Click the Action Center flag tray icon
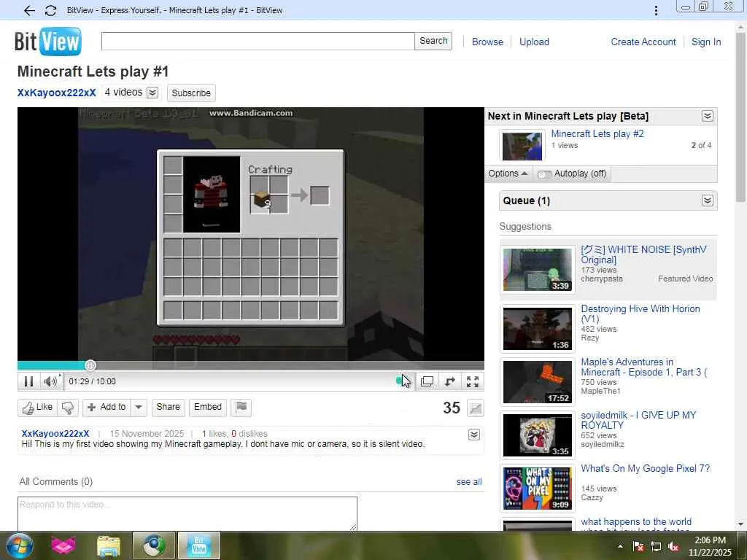Screen dimensions: 747x560 638,547
